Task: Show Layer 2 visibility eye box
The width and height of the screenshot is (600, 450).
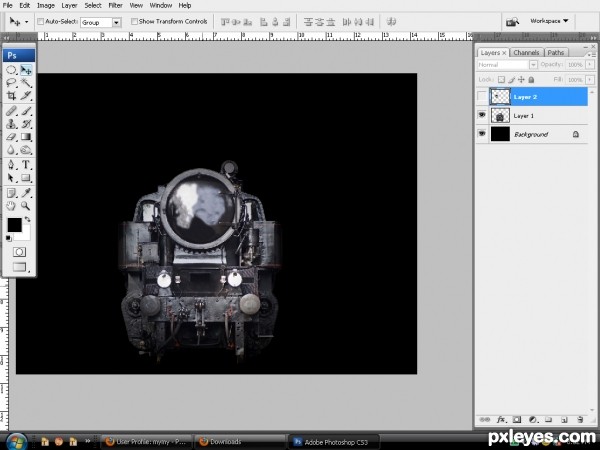Action: pyautogui.click(x=482, y=97)
